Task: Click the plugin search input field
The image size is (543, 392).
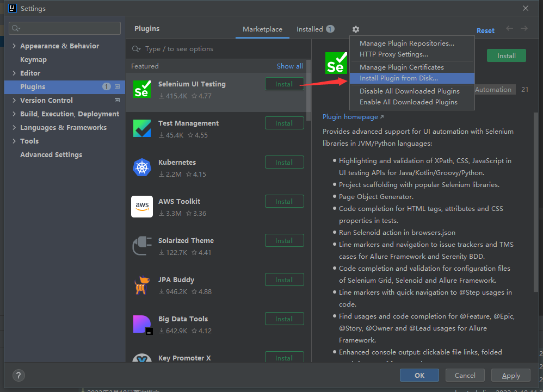Action: point(218,49)
